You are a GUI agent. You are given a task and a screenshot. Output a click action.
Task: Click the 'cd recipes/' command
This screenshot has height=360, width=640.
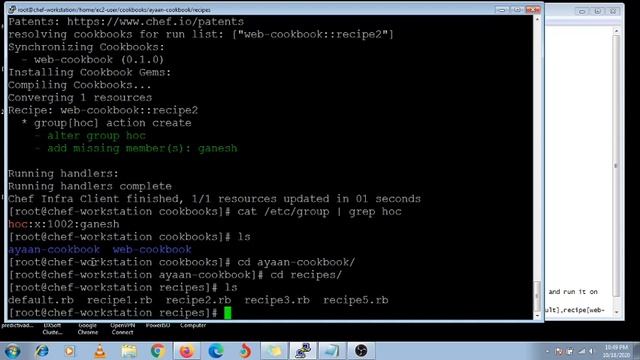pos(306,275)
